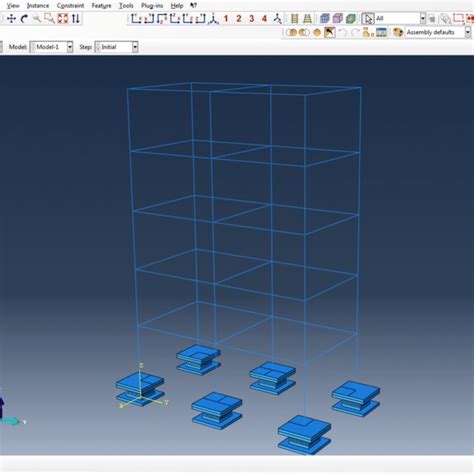Apply the Back view
Viewport: 474px width, 474px height.
click(x=149, y=19)
